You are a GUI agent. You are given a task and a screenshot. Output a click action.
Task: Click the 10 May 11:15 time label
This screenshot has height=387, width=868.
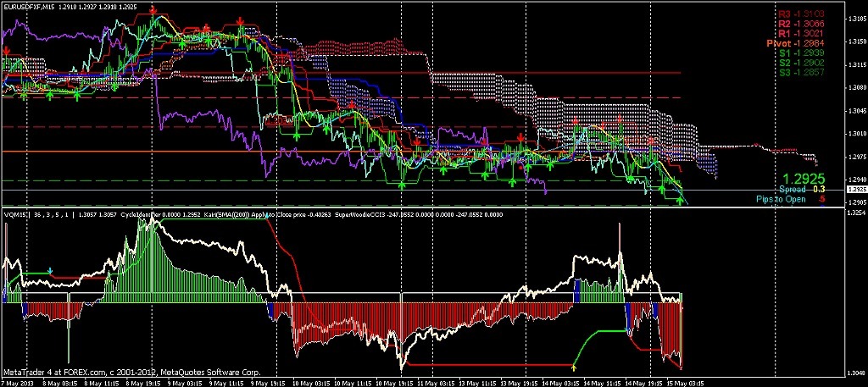pyautogui.click(x=353, y=383)
